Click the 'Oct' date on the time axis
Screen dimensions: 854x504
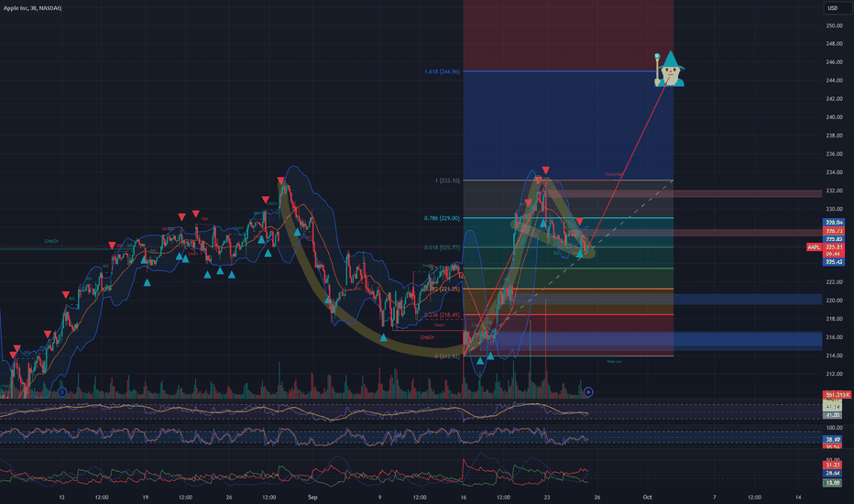[x=647, y=497]
